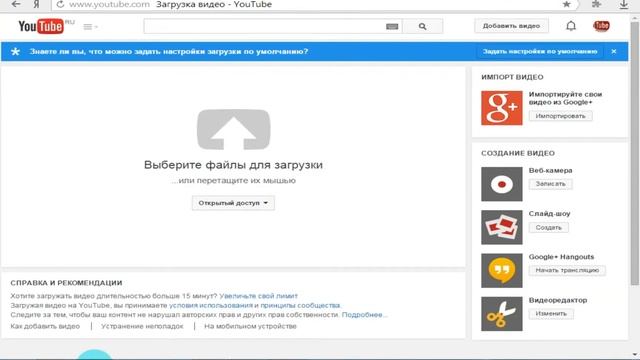
Task: Open browser extensions icon
Action: 596,4
